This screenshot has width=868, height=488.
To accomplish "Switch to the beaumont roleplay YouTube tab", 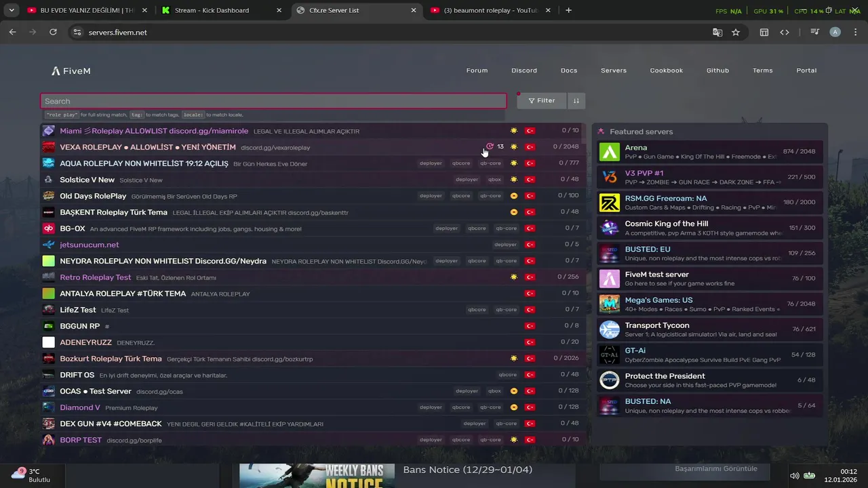I will click(491, 10).
